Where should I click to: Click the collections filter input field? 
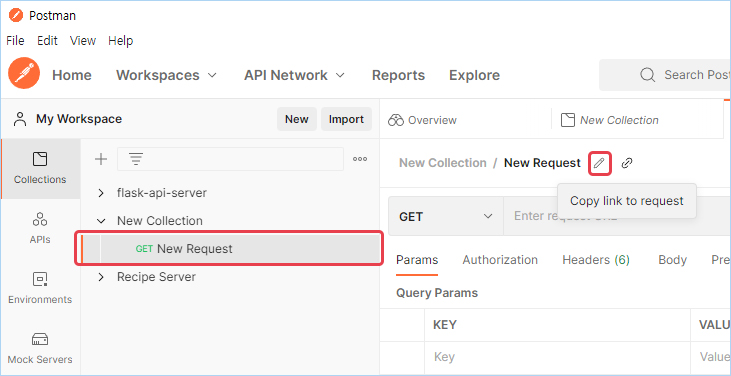(230, 159)
